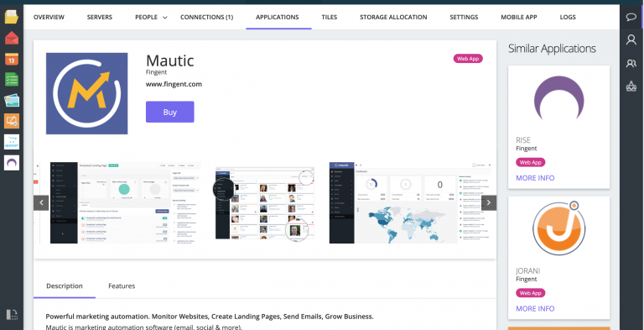Open the SETTINGS tab

pyautogui.click(x=464, y=18)
